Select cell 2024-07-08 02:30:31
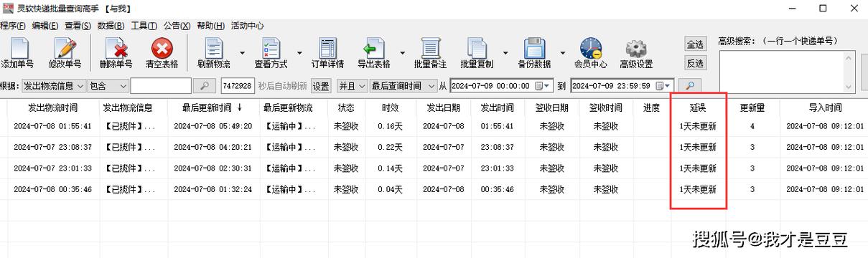 [213, 168]
